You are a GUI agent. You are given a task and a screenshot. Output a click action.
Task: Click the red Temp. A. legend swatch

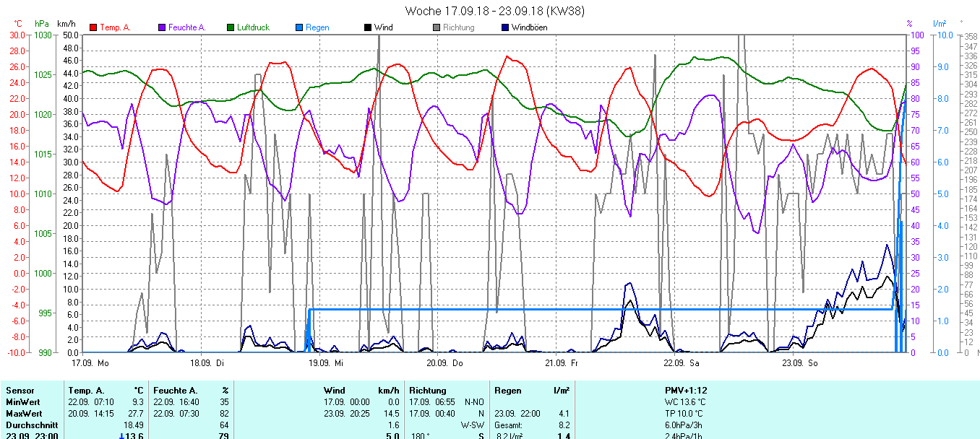coord(93,27)
